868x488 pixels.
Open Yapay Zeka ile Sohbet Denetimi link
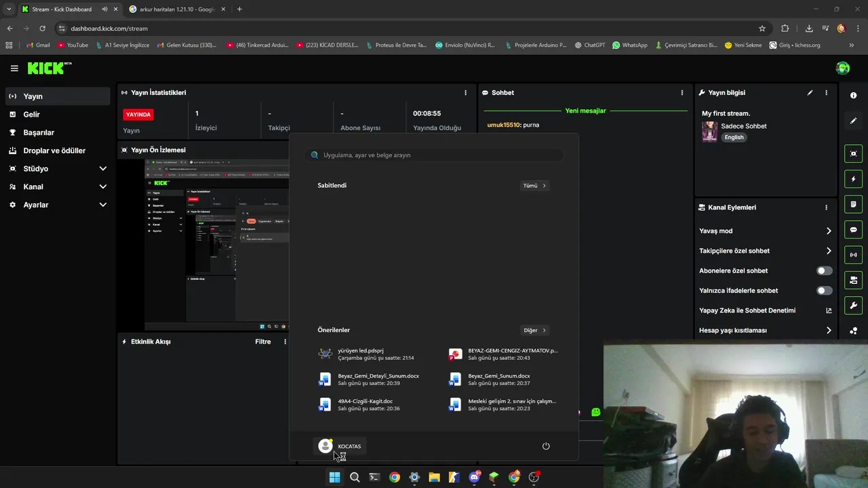click(766, 310)
